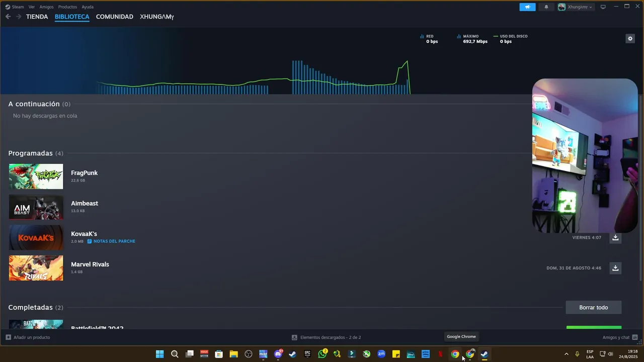Viewport: 644px width, 362px height.
Task: Go to the TIENDA tab
Action: (x=37, y=17)
